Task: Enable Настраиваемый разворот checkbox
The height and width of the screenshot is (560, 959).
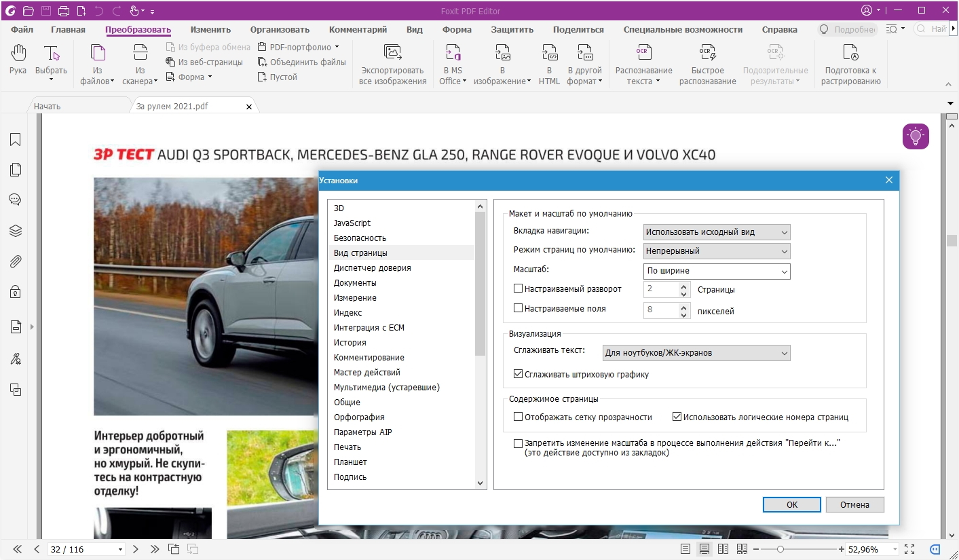Action: coord(519,288)
